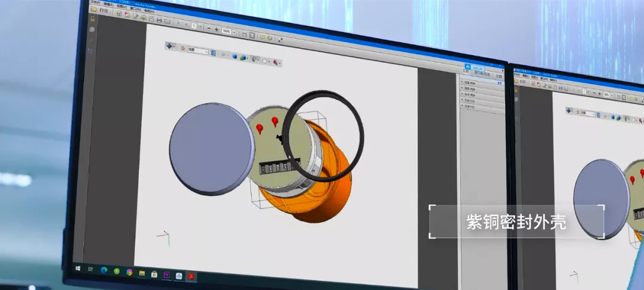Click the zoom out minus icon
Viewport: 644px width, 290px height.
click(x=208, y=28)
